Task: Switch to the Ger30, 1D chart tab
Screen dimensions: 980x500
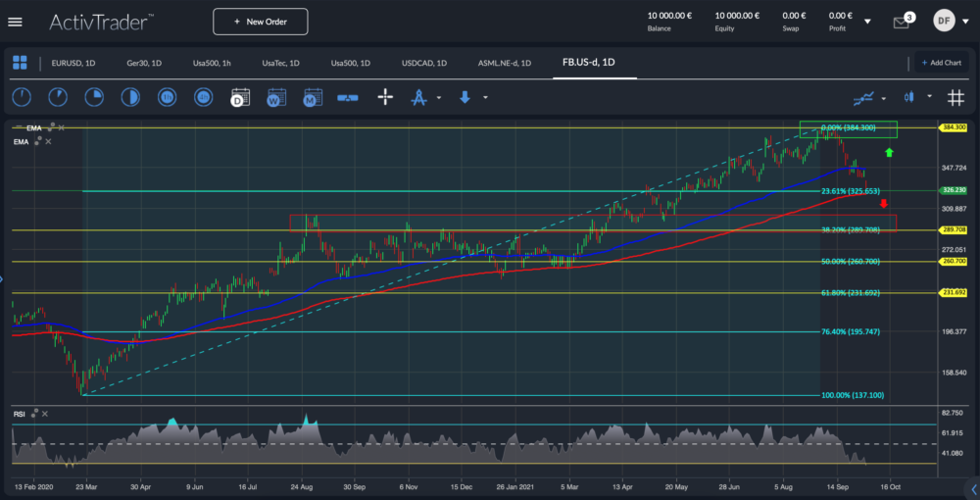Action: click(x=144, y=63)
